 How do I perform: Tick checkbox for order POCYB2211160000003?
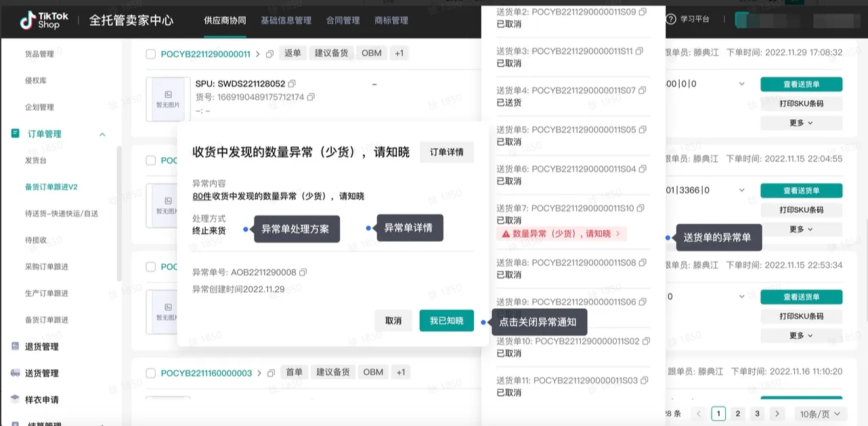(x=151, y=373)
